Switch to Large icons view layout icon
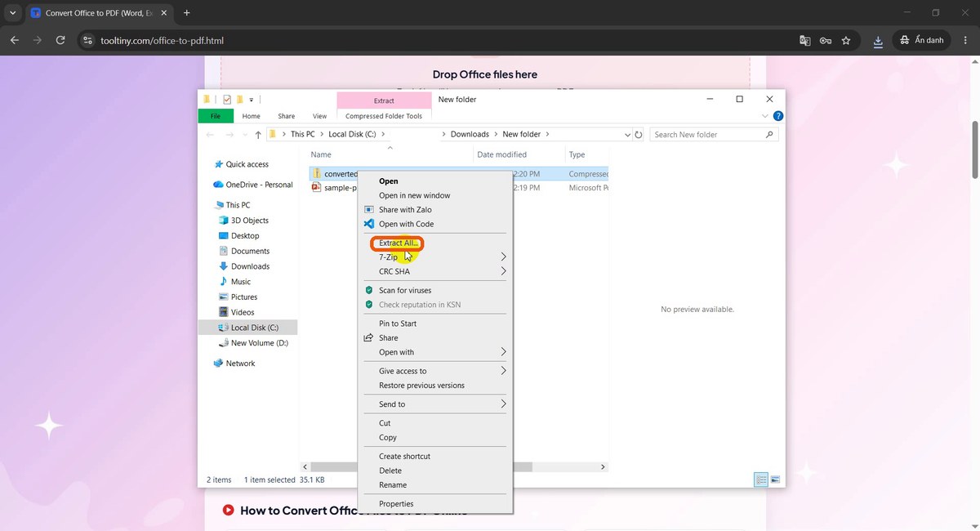Screen dimensions: 980x531 (x=775, y=480)
